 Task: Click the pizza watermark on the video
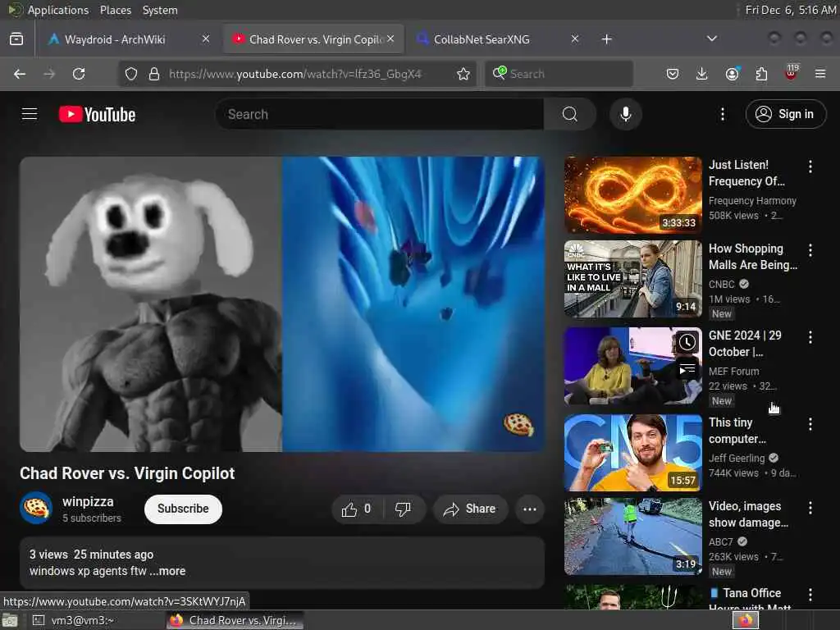518,424
